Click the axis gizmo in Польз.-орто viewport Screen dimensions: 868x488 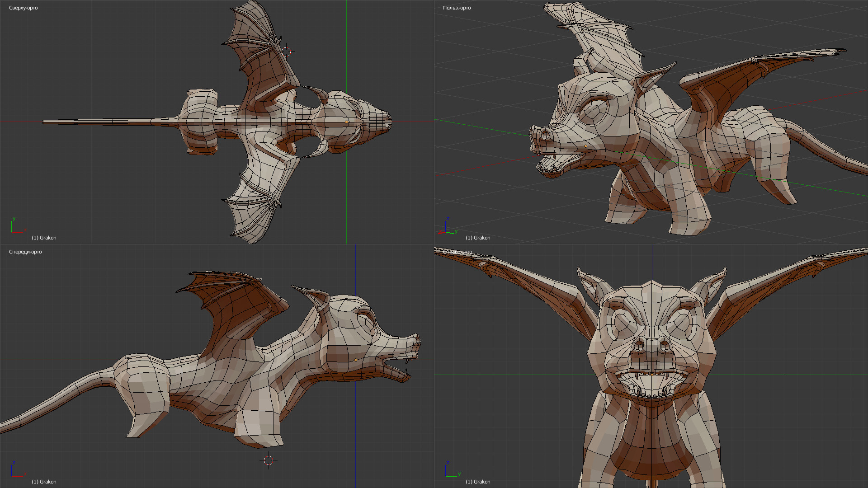[448, 226]
